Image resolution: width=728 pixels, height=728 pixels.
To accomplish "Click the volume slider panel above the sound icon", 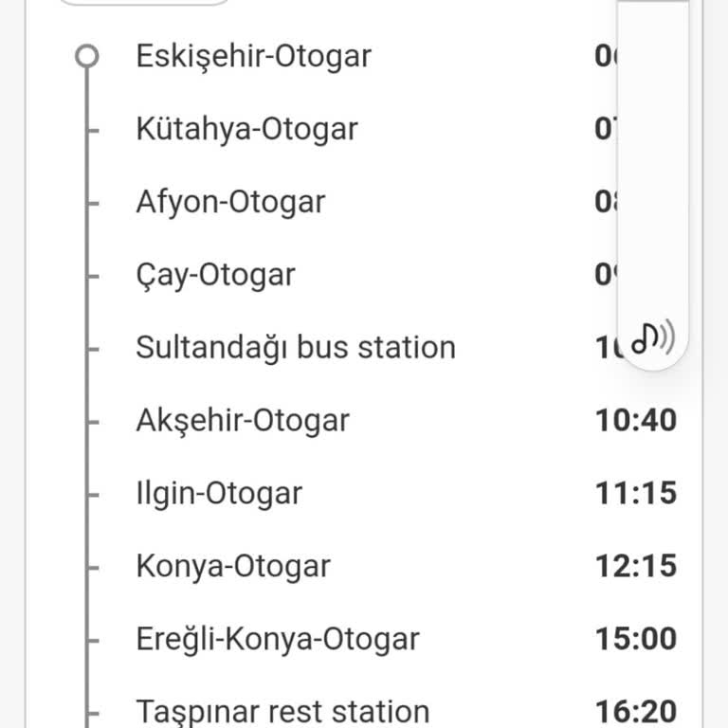I will 653,161.
